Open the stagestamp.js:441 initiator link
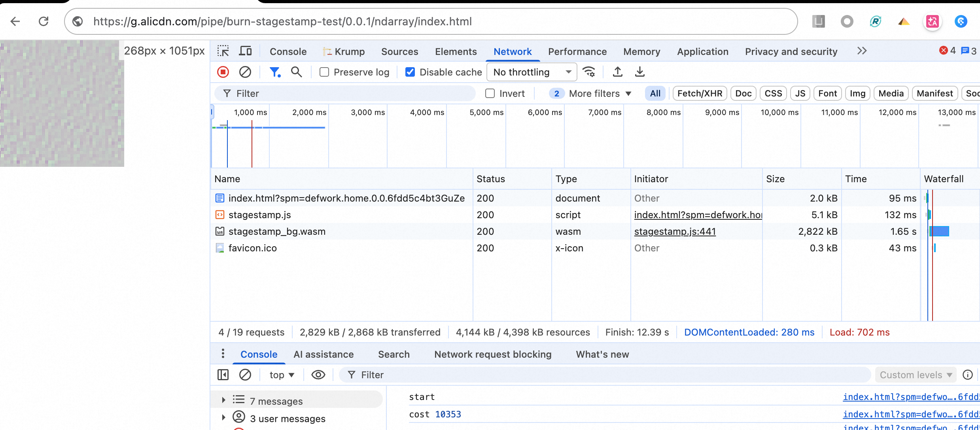The width and height of the screenshot is (980, 430). (x=675, y=232)
